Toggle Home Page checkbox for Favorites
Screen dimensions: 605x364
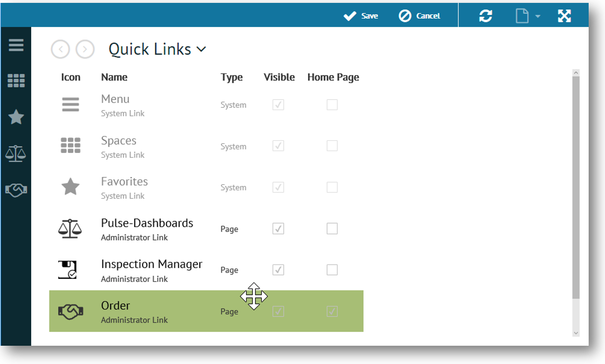point(332,187)
